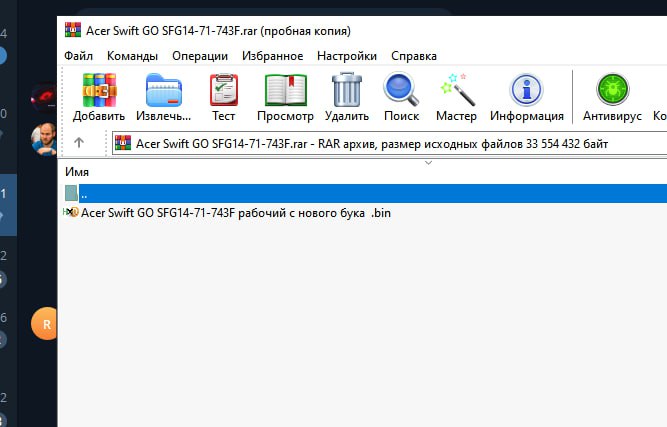Screen dimensions: 667x427
Task: Open the Настройки menu
Action: tap(347, 56)
